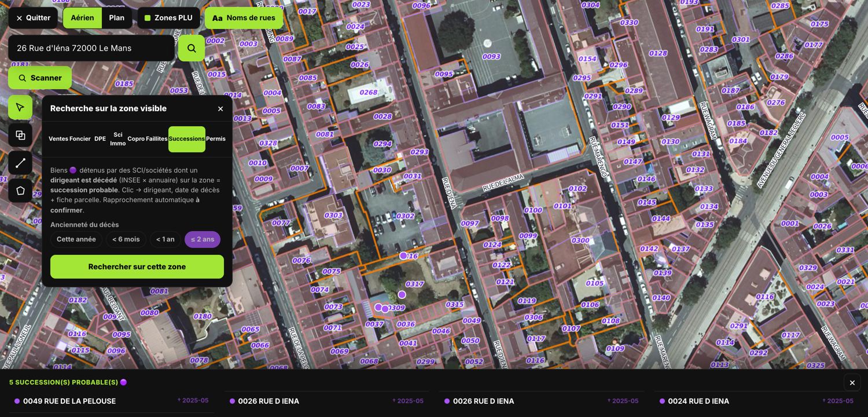Activate the line measurement tool
Viewport: 868px width, 417px height.
tap(20, 163)
